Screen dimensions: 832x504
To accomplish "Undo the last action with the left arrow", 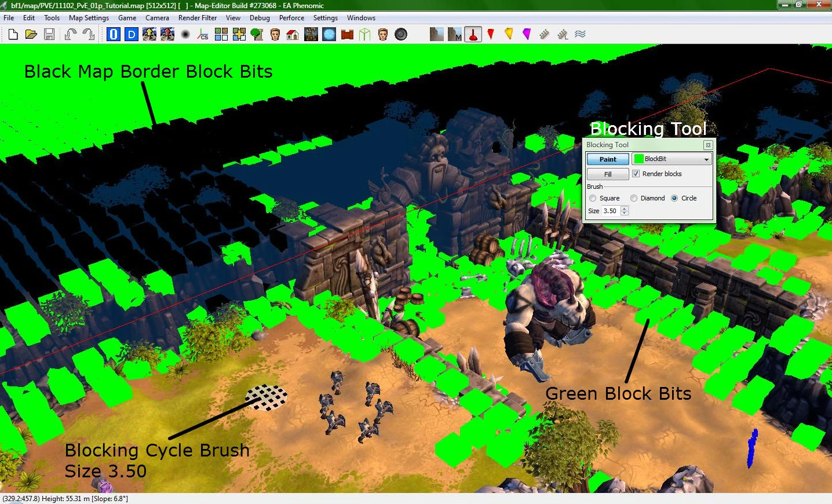I will click(x=71, y=35).
